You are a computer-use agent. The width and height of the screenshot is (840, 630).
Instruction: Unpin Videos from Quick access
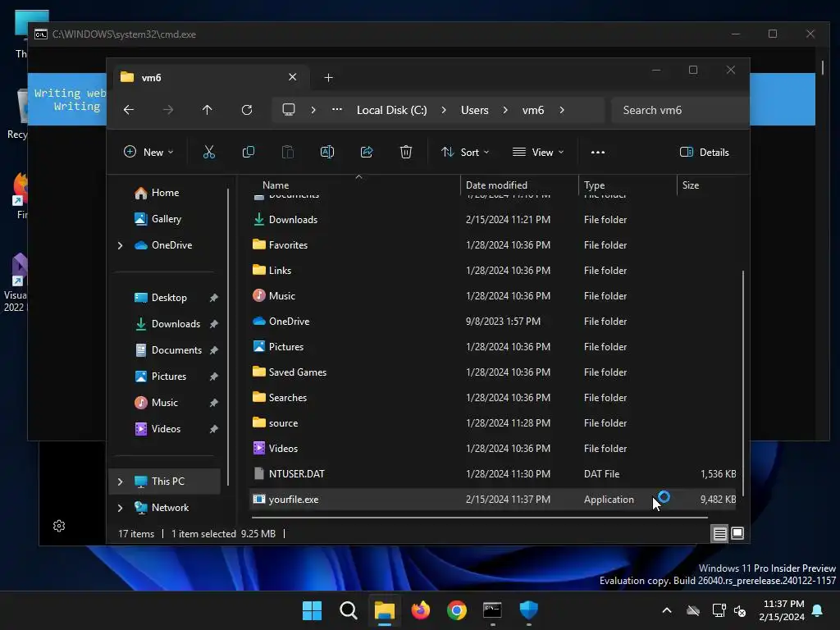tap(214, 429)
